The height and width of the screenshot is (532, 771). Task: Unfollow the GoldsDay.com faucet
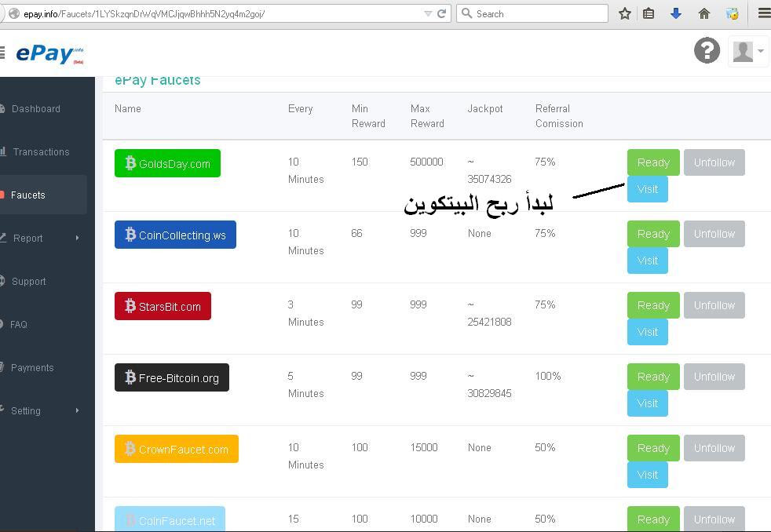click(714, 162)
